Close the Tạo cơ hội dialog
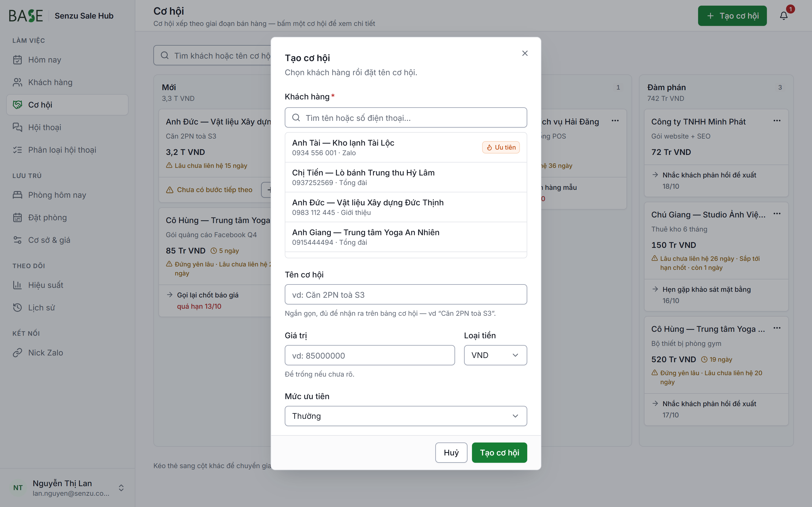The image size is (812, 507). (525, 53)
